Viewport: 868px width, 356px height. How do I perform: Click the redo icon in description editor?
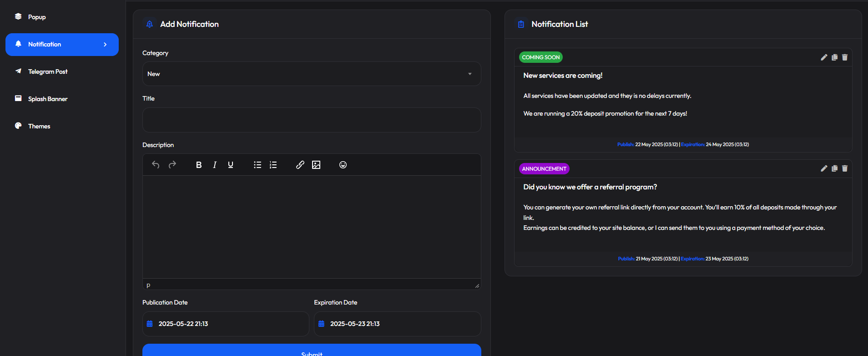pos(172,165)
